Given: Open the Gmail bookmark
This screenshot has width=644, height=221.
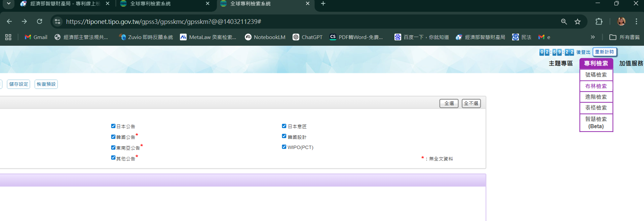Looking at the screenshot, I should (x=36, y=37).
